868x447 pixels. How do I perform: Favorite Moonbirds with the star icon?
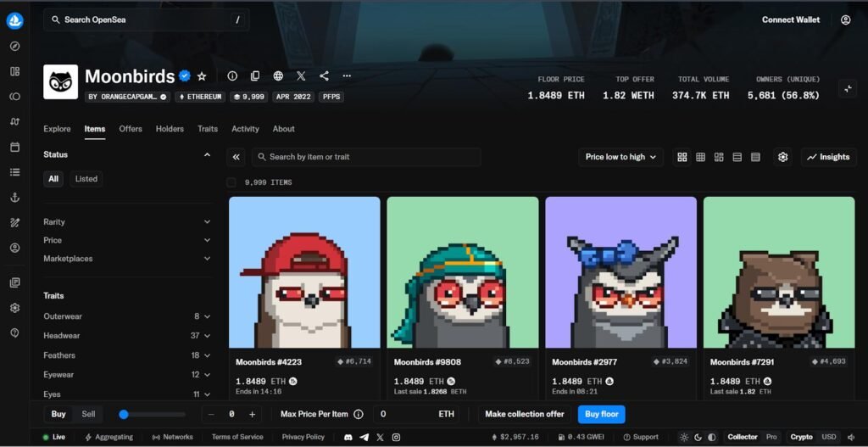[x=202, y=75]
